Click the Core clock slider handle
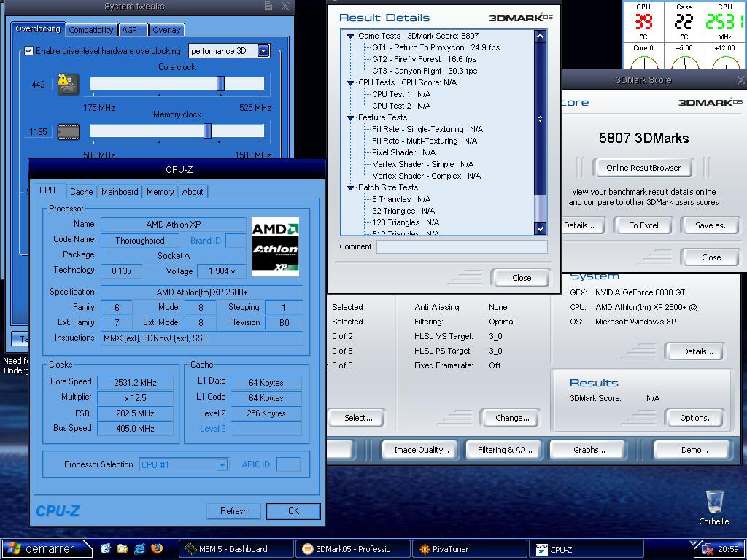This screenshot has width=747, height=560. 220,83
